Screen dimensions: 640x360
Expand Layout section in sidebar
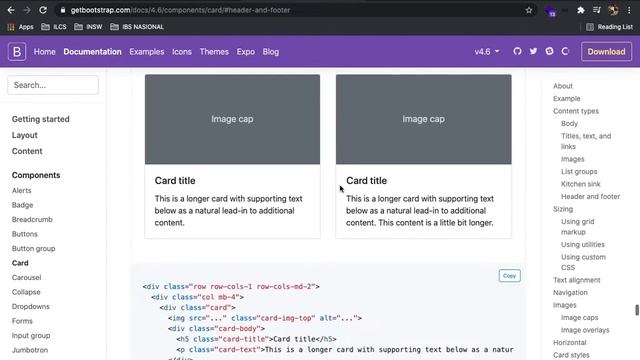click(x=24, y=135)
